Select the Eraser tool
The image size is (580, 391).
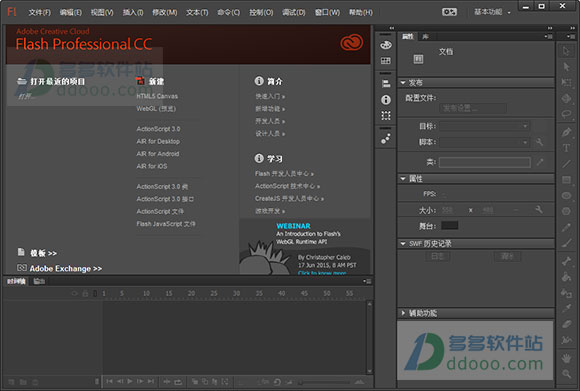[x=566, y=324]
